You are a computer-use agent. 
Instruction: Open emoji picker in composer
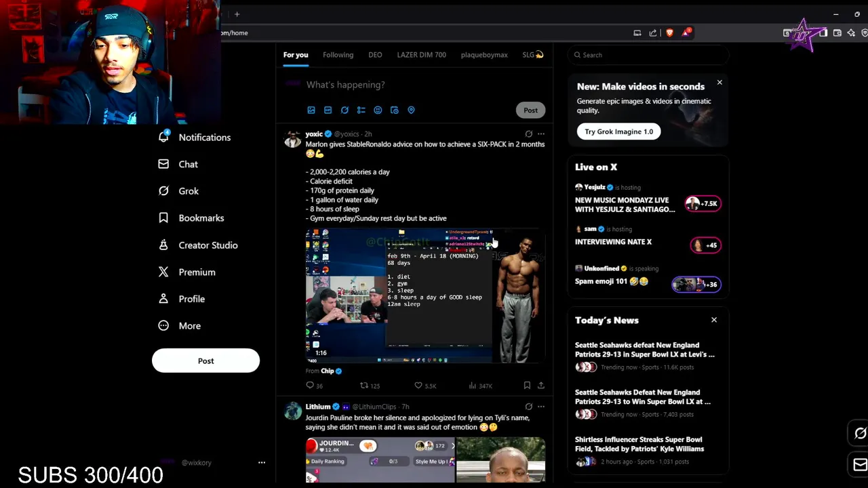click(378, 110)
